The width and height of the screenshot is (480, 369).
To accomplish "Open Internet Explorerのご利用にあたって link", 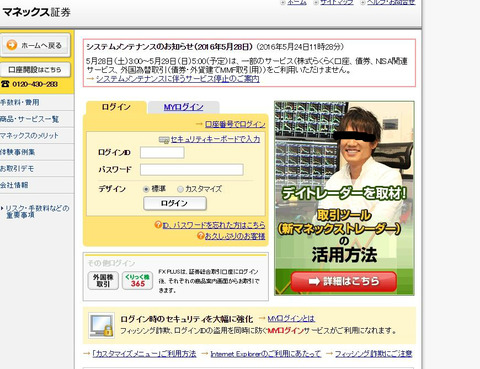I will tap(266, 353).
